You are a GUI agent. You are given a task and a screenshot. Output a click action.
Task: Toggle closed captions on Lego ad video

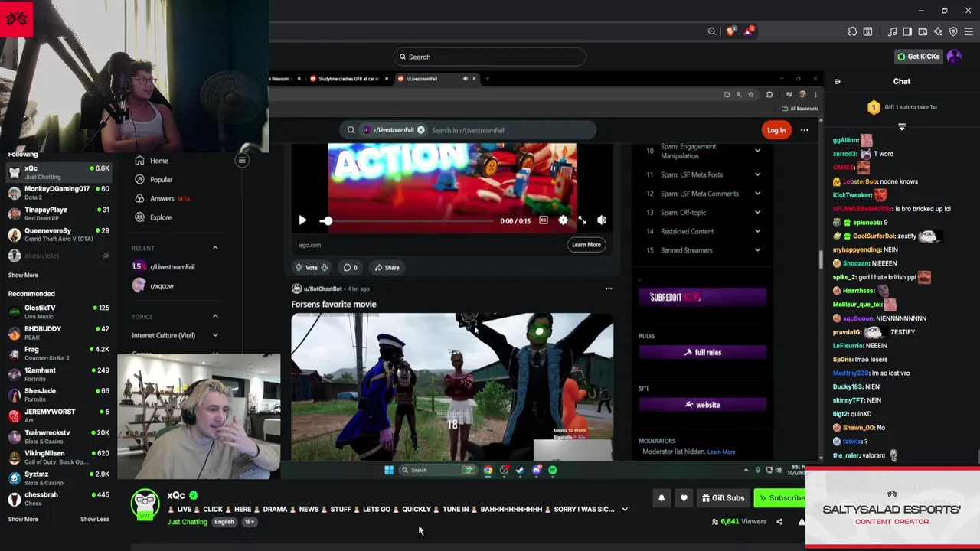pyautogui.click(x=543, y=220)
